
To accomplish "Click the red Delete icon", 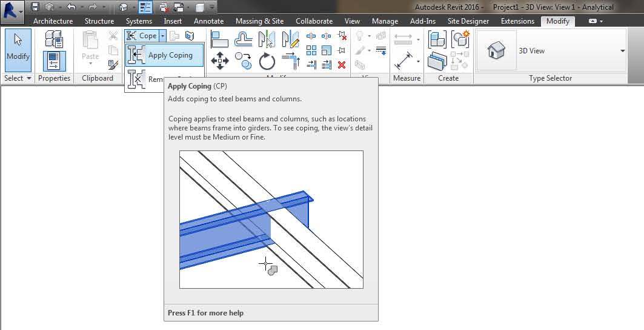I will pos(342,64).
